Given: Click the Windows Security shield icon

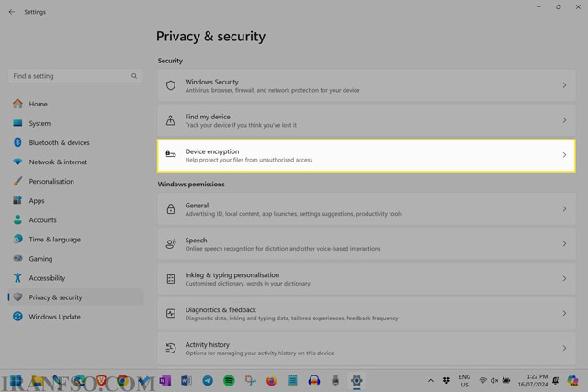Looking at the screenshot, I should click(x=171, y=85).
